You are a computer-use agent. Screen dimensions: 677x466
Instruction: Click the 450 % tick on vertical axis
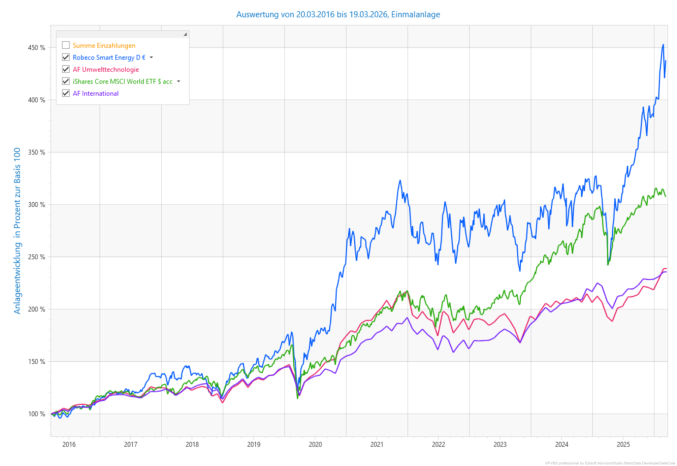point(35,48)
